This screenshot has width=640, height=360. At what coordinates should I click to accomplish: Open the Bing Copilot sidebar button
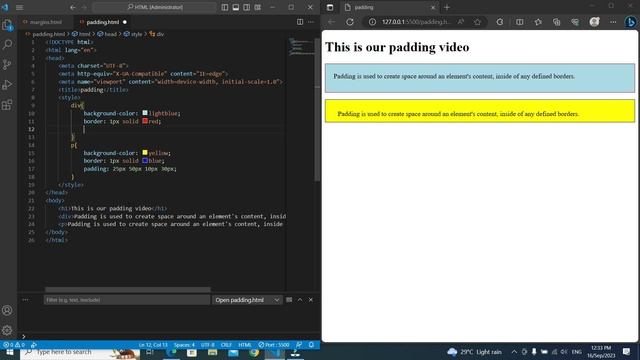click(630, 22)
